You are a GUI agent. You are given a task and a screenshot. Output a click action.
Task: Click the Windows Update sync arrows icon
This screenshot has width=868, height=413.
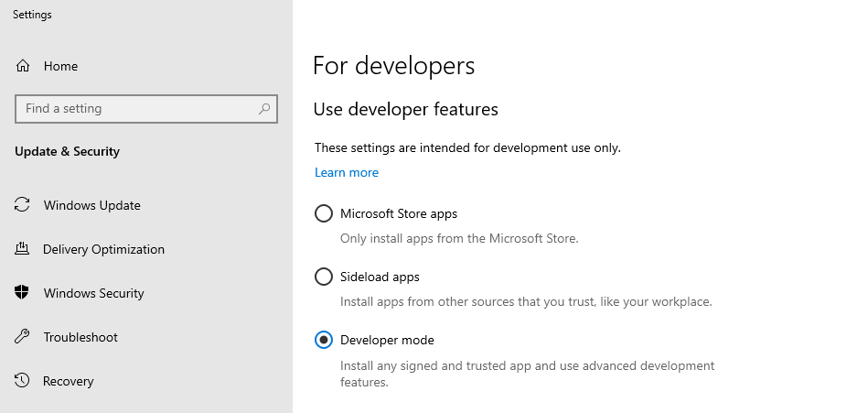[22, 204]
